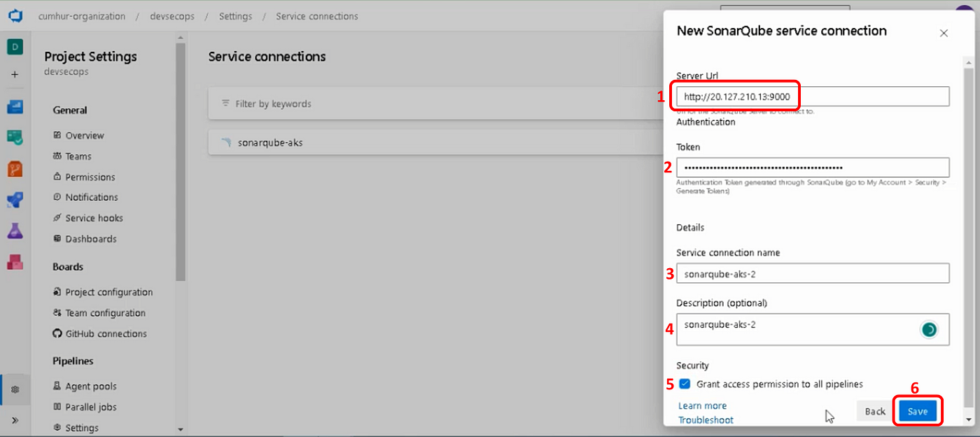Image resolution: width=980 pixels, height=437 pixels.
Task: Add a new item with the plus icon
Action: coord(15,74)
